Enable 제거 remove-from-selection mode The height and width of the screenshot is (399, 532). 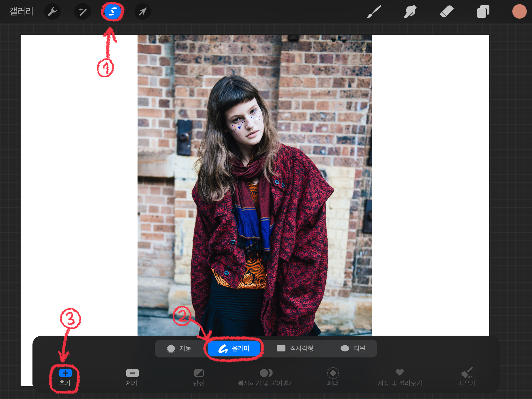[x=132, y=377]
